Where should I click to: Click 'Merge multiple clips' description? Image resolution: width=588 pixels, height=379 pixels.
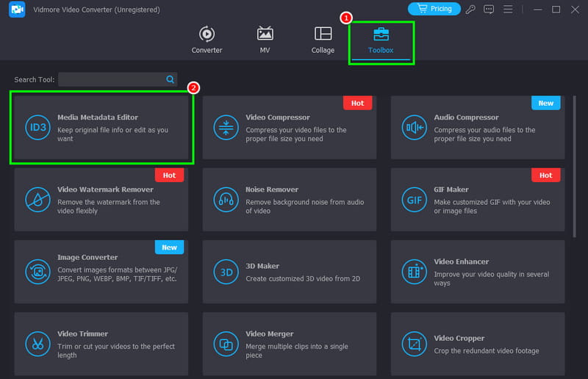pos(297,350)
